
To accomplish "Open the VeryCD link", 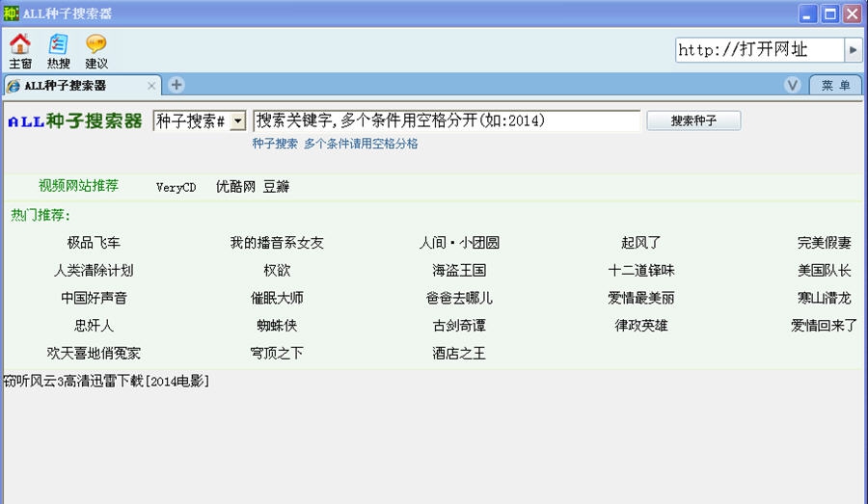I will (x=176, y=187).
